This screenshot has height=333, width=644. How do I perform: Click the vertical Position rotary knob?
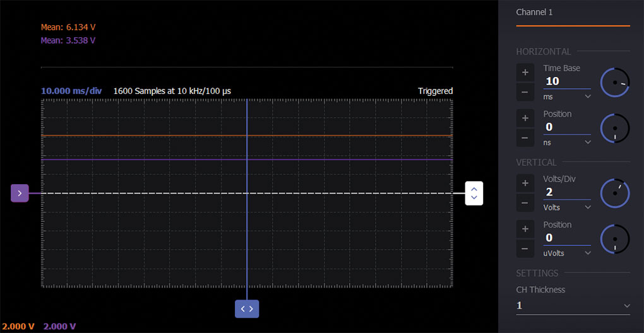point(615,238)
